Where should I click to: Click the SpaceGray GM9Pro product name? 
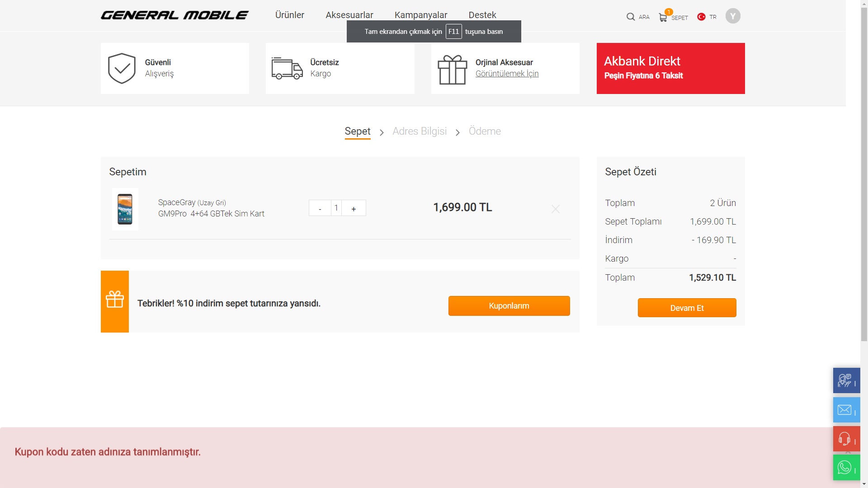211,208
